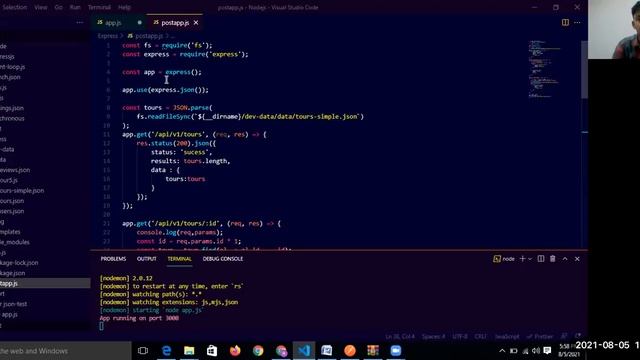
Task: Open the new terminal launch profile dropdown
Action: click(x=530, y=259)
